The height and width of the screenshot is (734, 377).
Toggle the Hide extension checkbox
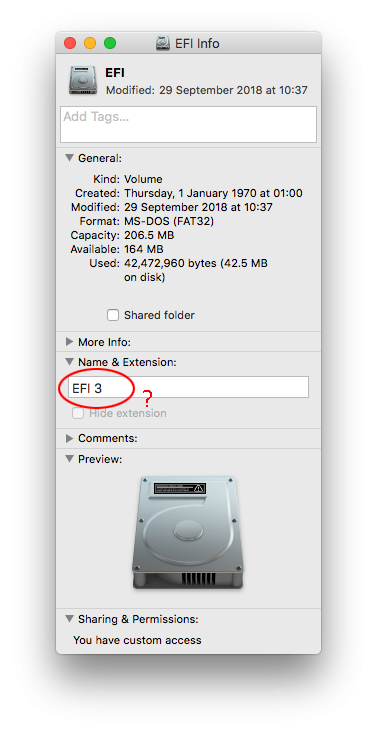click(x=78, y=413)
